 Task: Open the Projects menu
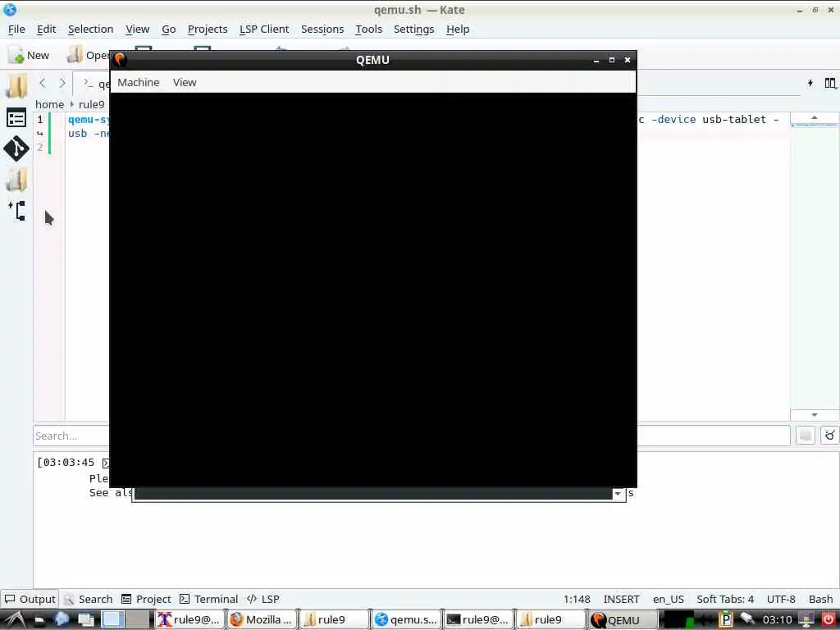(208, 29)
